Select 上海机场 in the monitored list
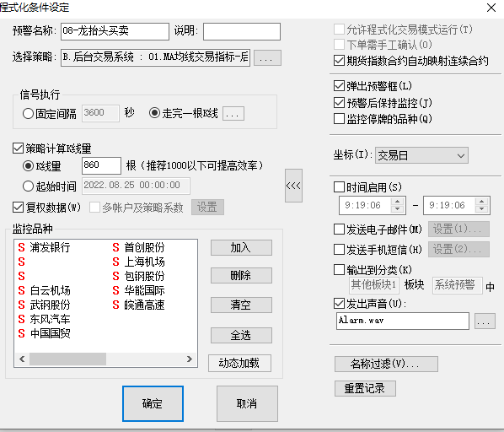This screenshot has height=432, width=504. pos(144,262)
